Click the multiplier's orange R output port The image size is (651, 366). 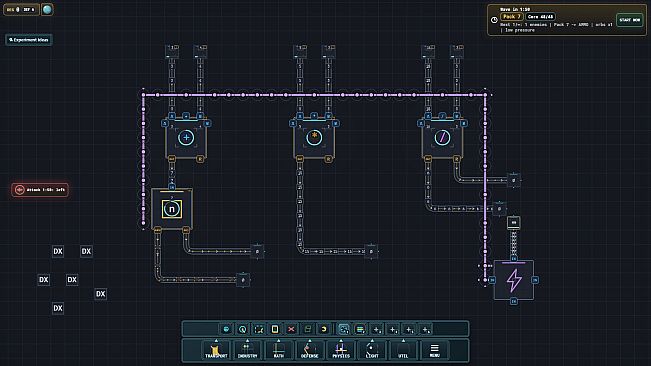(328, 159)
